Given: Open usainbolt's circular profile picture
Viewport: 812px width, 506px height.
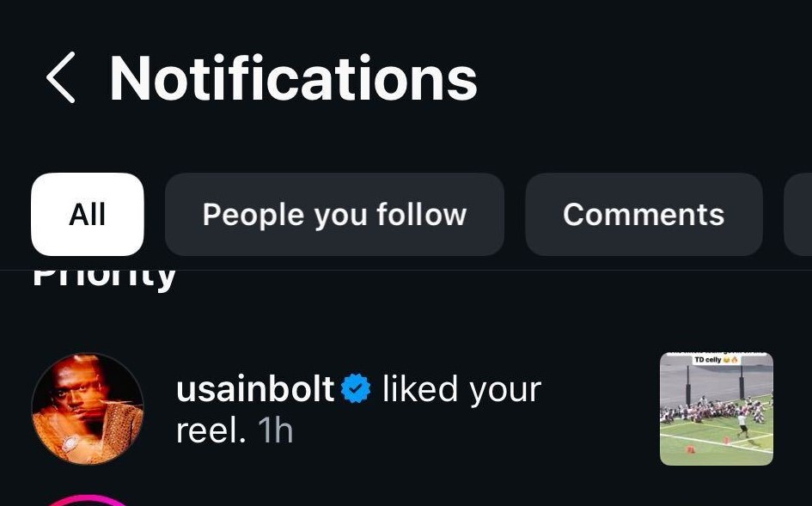Looking at the screenshot, I should (x=88, y=409).
